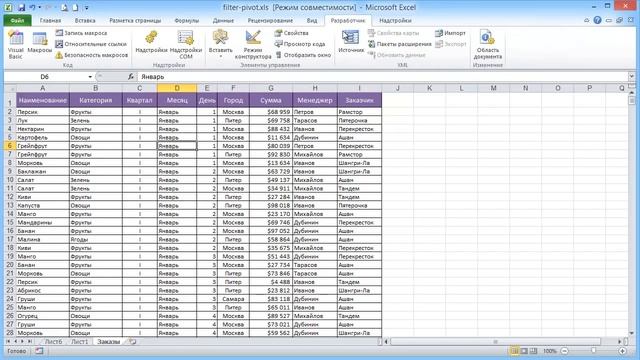Switch to Page Layout view
Viewport: 640px width, 360px height.
[x=524, y=351]
